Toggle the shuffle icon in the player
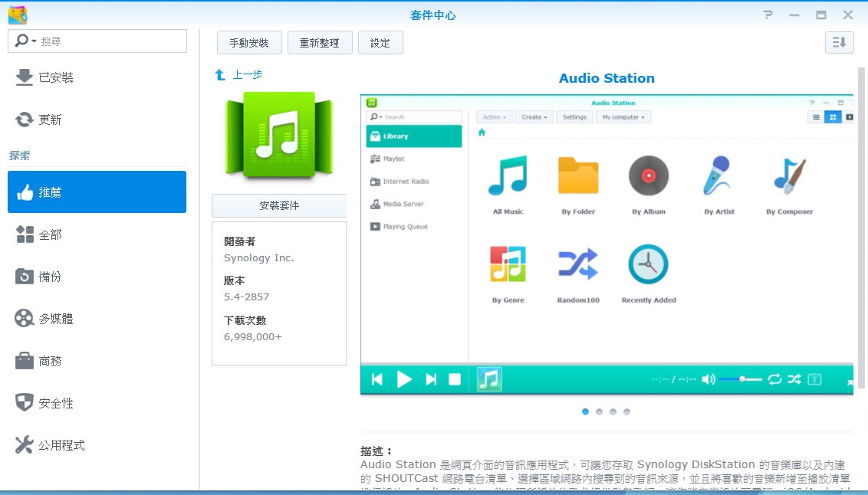 tap(794, 379)
